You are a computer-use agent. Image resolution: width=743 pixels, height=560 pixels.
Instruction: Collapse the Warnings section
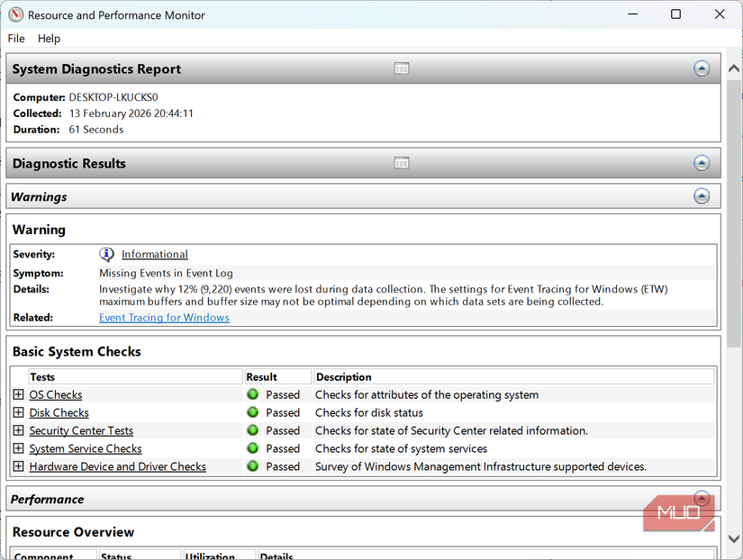coord(702,196)
